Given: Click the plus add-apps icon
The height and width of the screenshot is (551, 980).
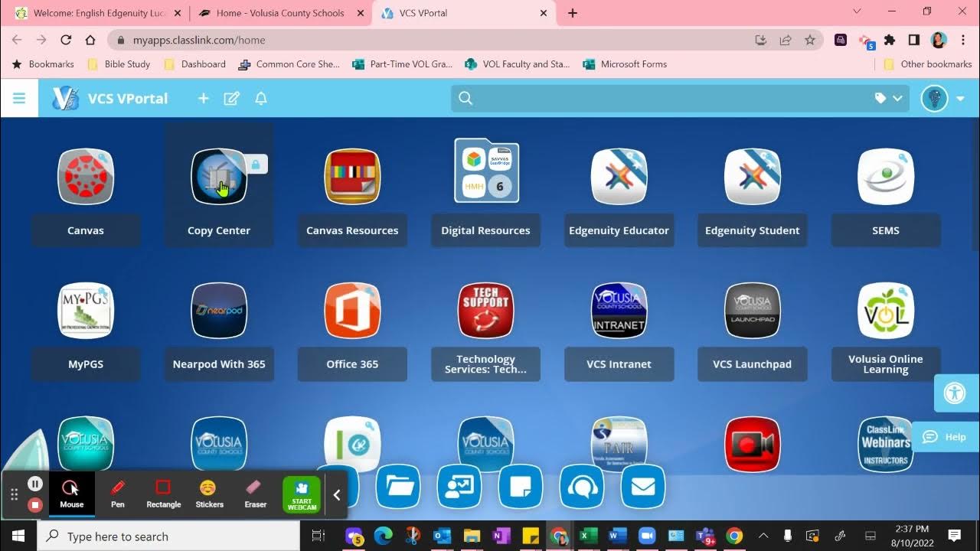Looking at the screenshot, I should (204, 99).
